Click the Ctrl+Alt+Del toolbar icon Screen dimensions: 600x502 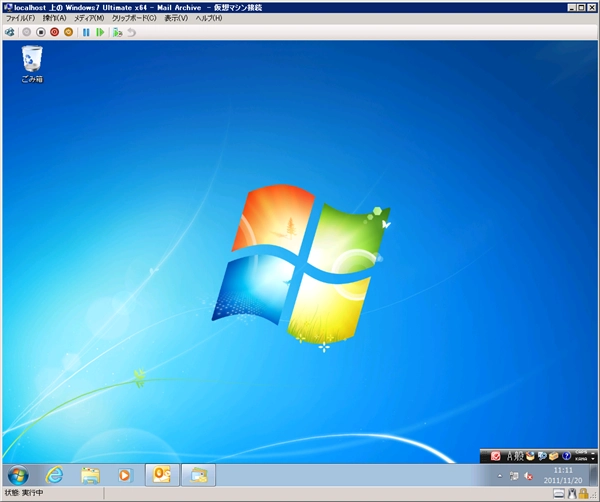coord(10,33)
